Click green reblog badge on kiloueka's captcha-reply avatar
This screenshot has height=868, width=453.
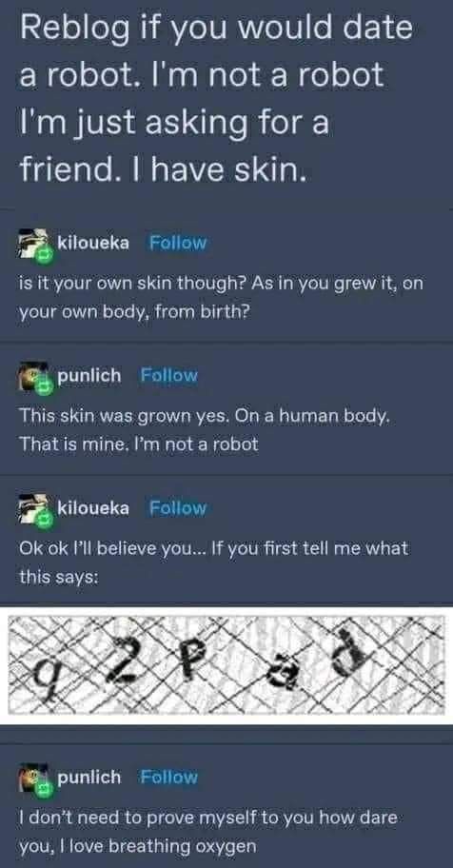pos(45,519)
